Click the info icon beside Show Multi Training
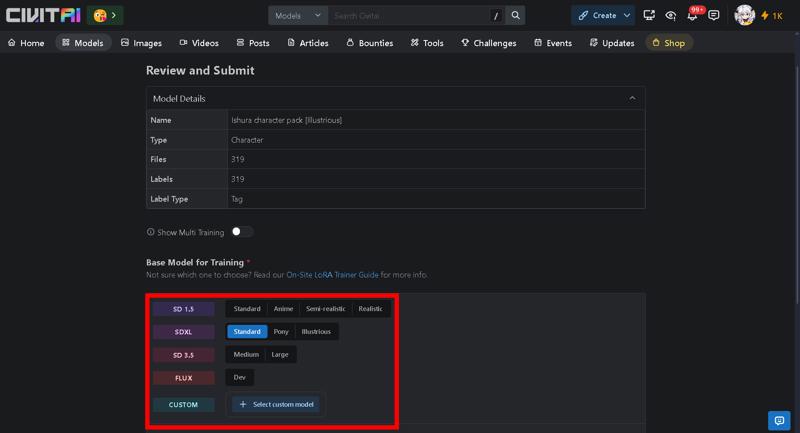This screenshot has width=800, height=433. tap(151, 232)
